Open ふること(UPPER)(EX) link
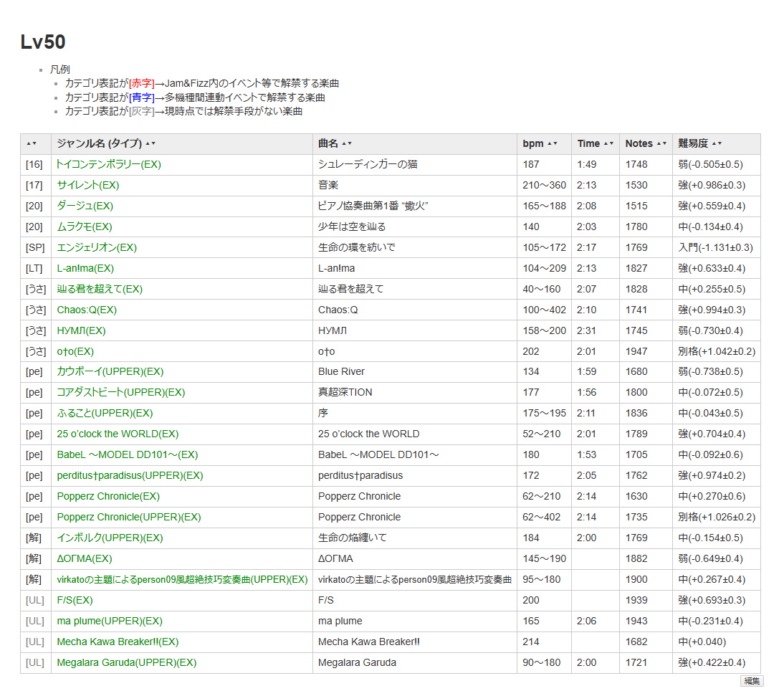Image resolution: width=784 pixels, height=691 pixels. click(105, 414)
